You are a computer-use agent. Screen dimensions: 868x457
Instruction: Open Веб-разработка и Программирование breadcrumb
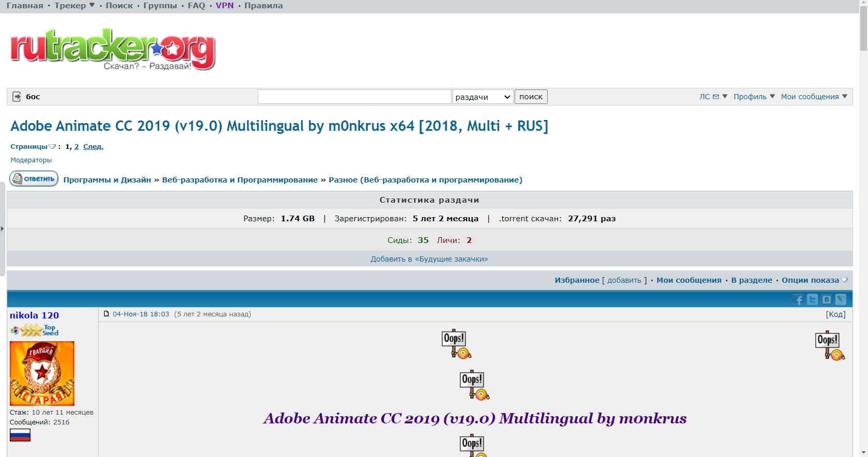coord(240,180)
